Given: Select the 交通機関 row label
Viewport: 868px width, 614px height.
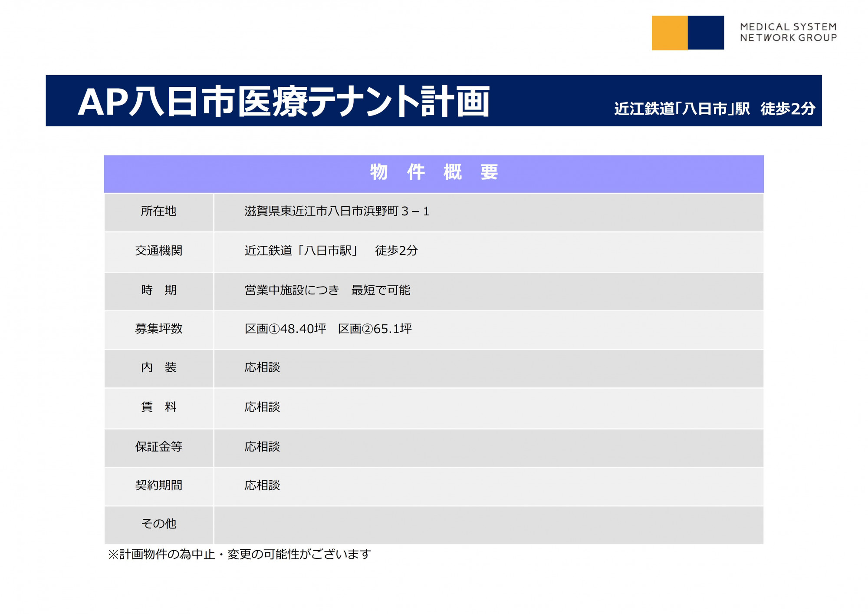Looking at the screenshot, I should (x=159, y=251).
